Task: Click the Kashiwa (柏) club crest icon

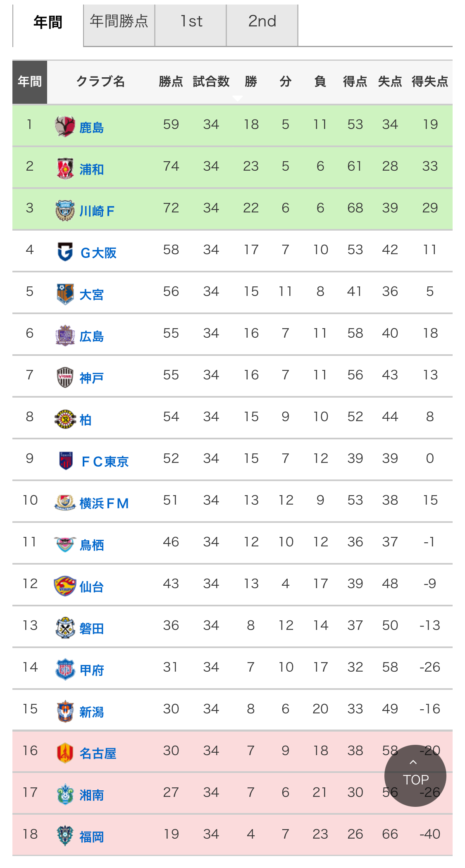Action: pyautogui.click(x=65, y=419)
